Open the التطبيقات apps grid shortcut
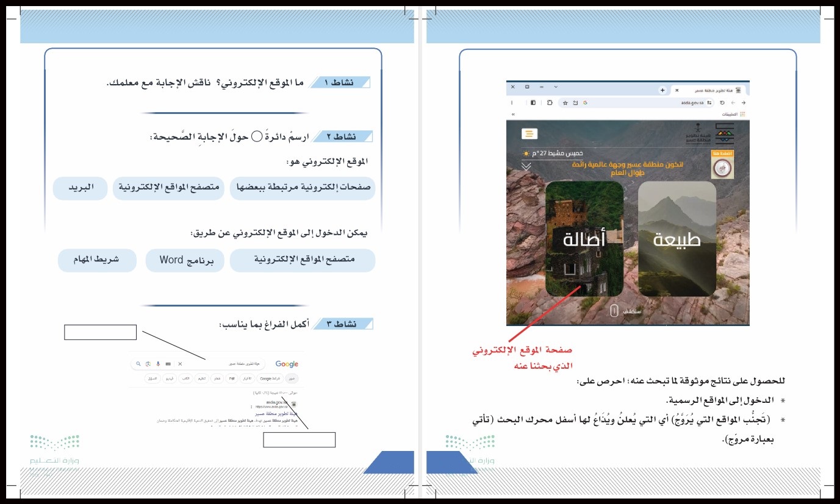 [742, 114]
